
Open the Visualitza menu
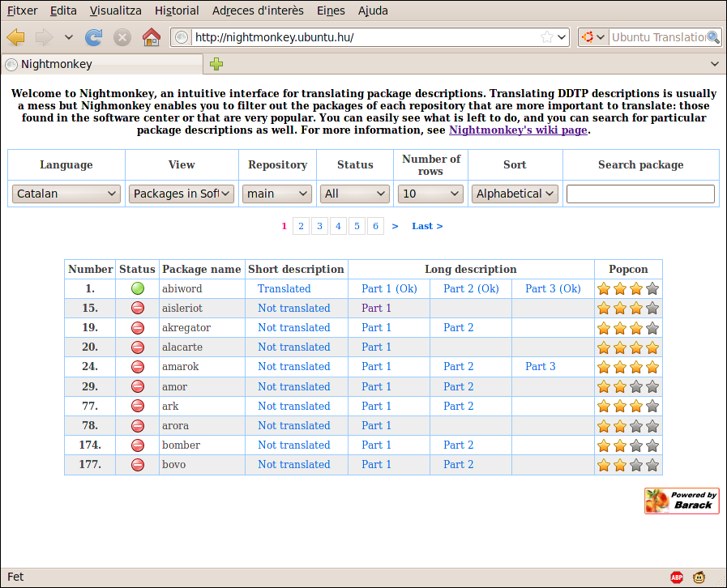tap(115, 11)
